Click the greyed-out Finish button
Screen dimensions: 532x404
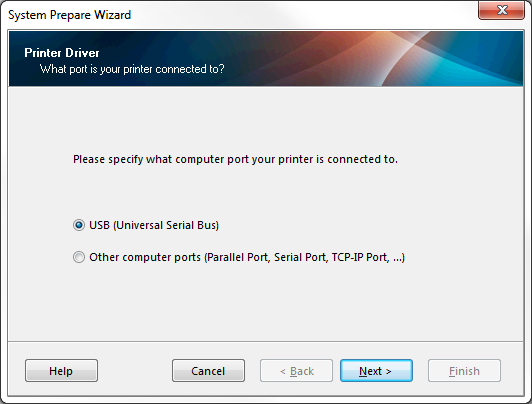tap(464, 371)
